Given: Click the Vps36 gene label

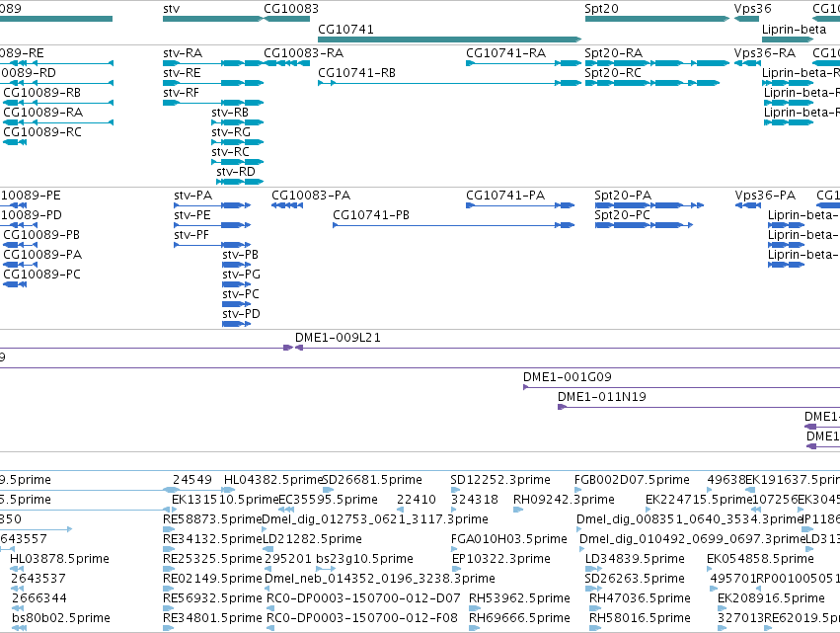Looking at the screenshot, I should pos(753,9).
